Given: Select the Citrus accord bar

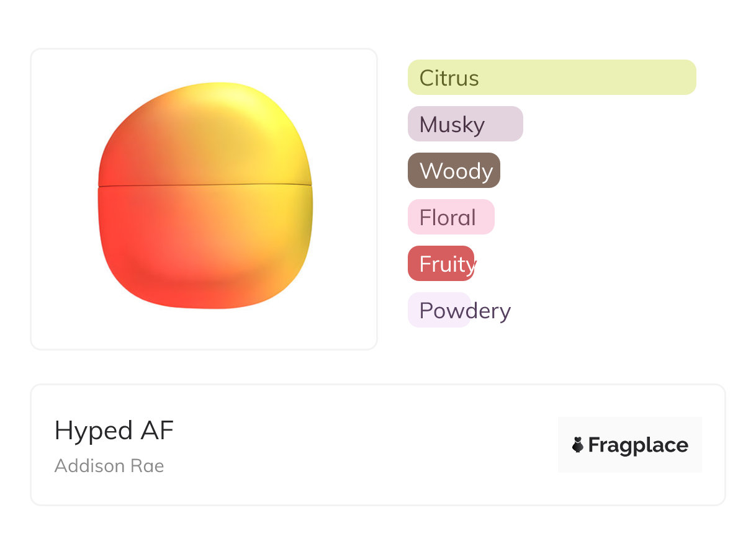Looking at the screenshot, I should (x=551, y=78).
